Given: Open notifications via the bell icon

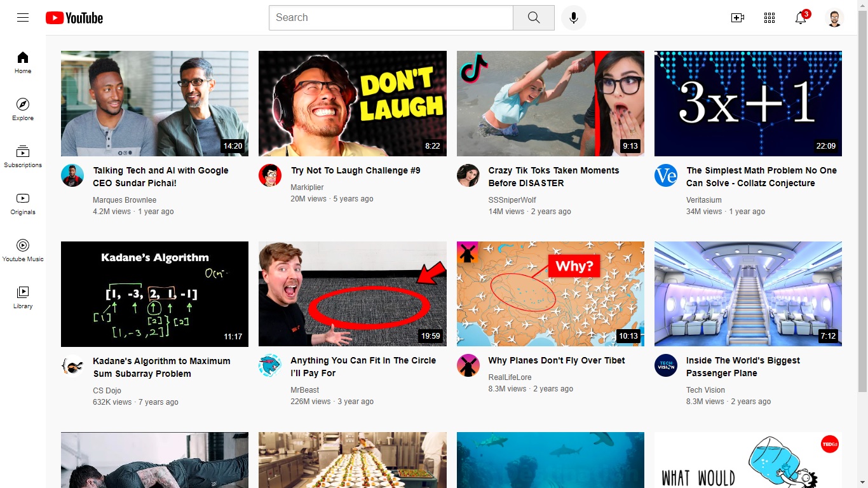Looking at the screenshot, I should 800,18.
